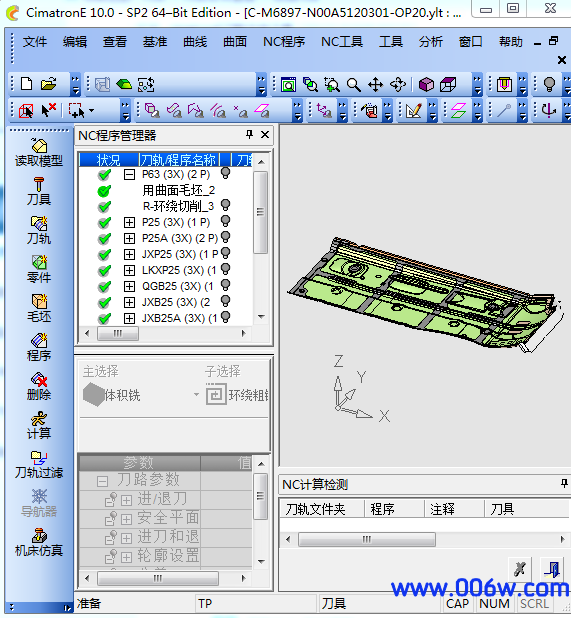Click the 注释 column header
The image size is (571, 618).
[454, 509]
